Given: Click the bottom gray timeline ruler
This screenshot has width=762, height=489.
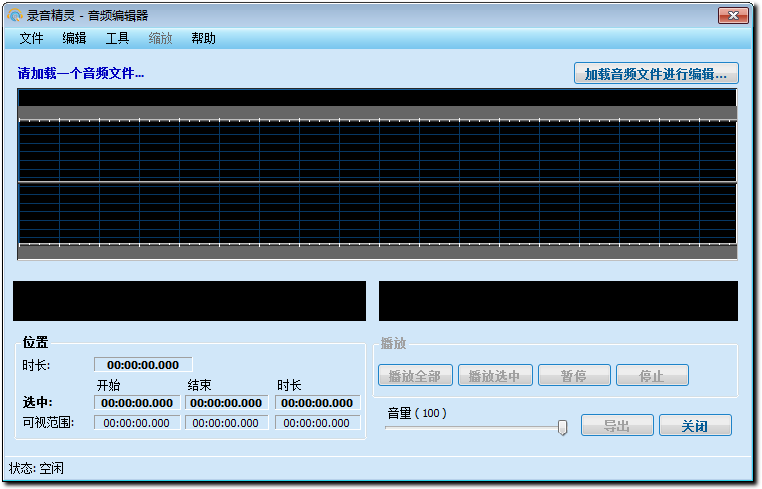Looking at the screenshot, I should click(378, 252).
